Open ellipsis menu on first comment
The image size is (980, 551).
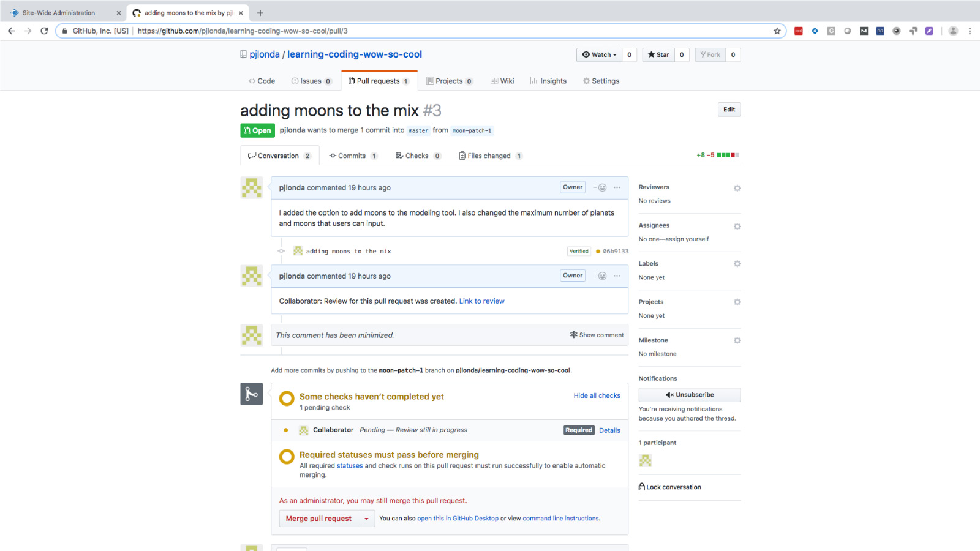tap(617, 188)
